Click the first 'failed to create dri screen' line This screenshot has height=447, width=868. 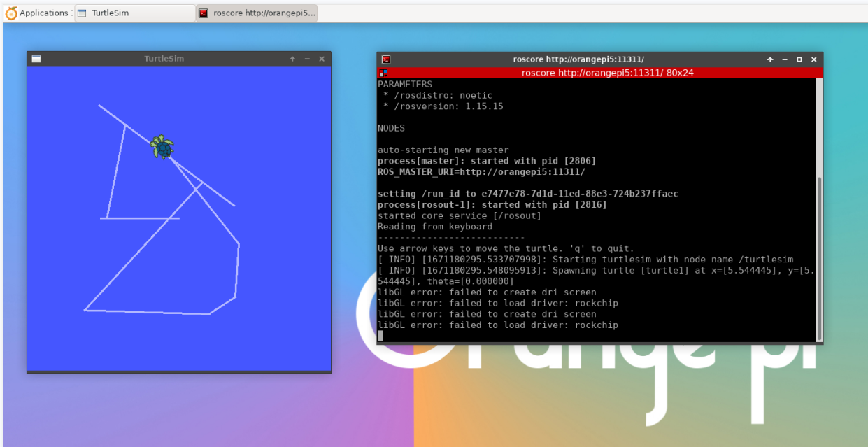[x=487, y=292]
